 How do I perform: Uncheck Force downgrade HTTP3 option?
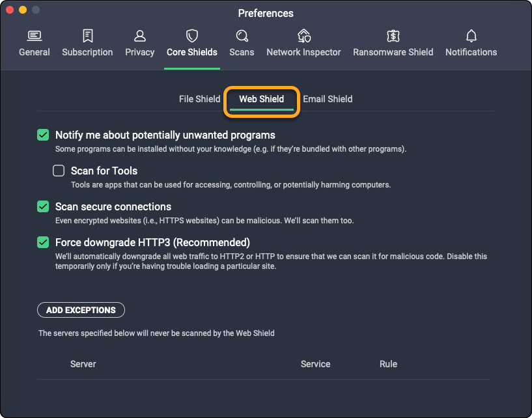(43, 242)
